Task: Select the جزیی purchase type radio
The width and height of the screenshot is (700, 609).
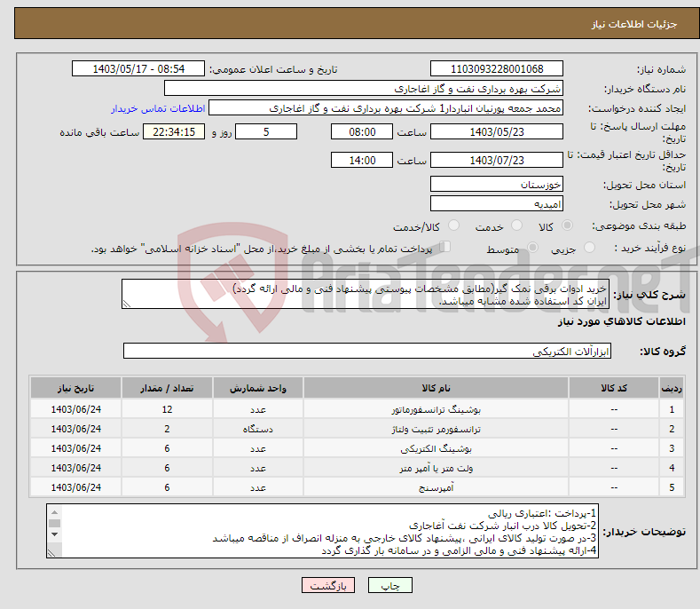Action: pyautogui.click(x=590, y=247)
